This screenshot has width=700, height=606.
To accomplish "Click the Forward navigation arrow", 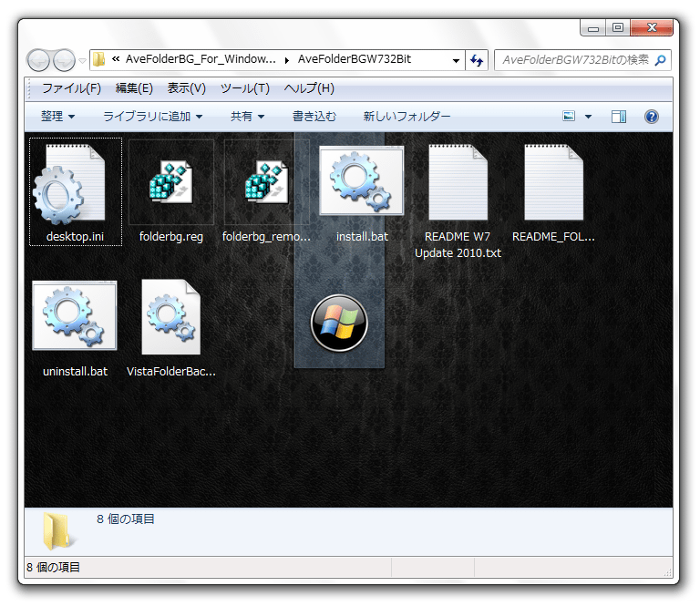I will coord(65,60).
